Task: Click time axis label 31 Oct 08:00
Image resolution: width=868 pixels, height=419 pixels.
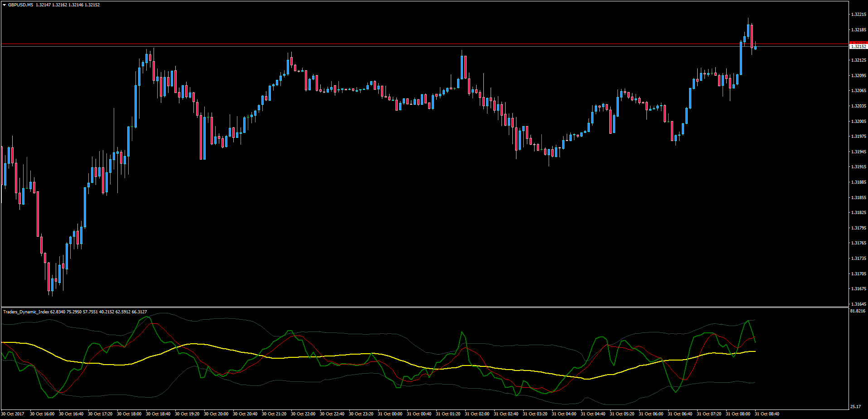Action: click(x=738, y=414)
